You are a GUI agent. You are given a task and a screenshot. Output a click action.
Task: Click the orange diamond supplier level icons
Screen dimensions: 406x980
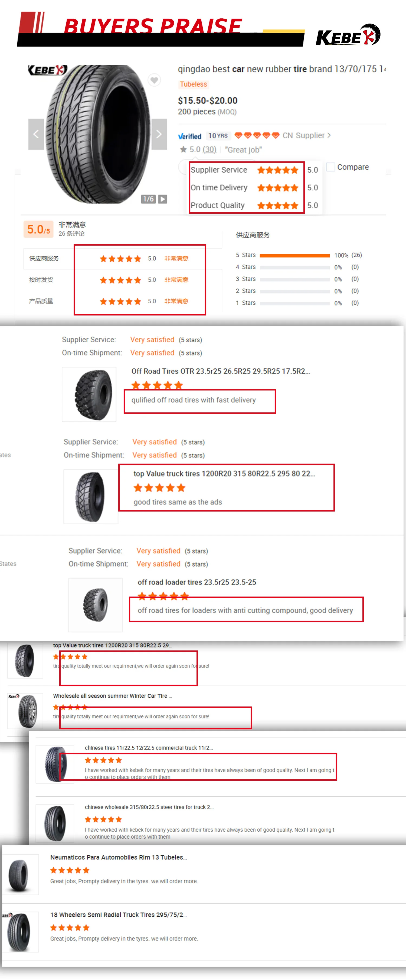pos(257,135)
